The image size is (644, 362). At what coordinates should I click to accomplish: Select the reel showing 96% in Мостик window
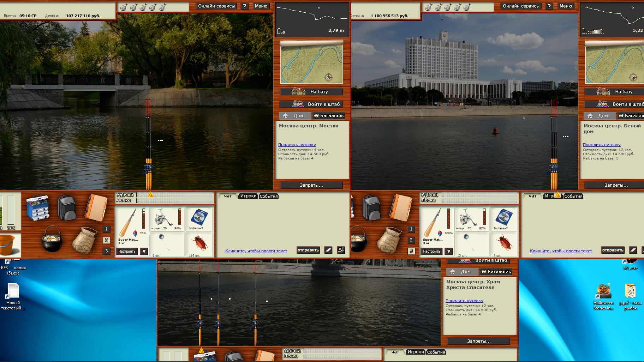[x=167, y=219]
